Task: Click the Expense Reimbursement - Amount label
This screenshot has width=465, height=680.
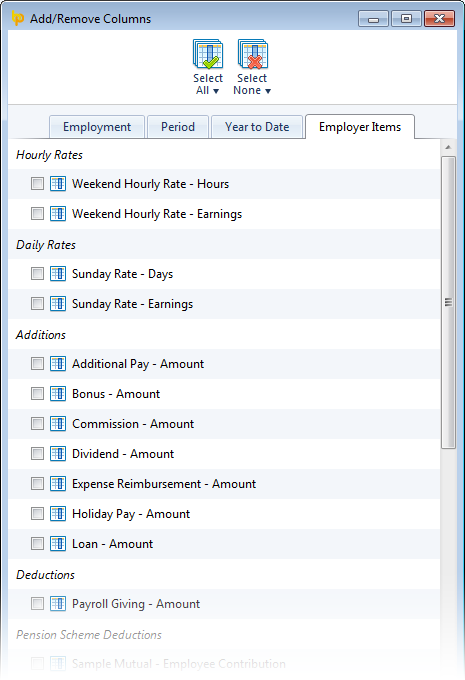Action: tap(164, 484)
